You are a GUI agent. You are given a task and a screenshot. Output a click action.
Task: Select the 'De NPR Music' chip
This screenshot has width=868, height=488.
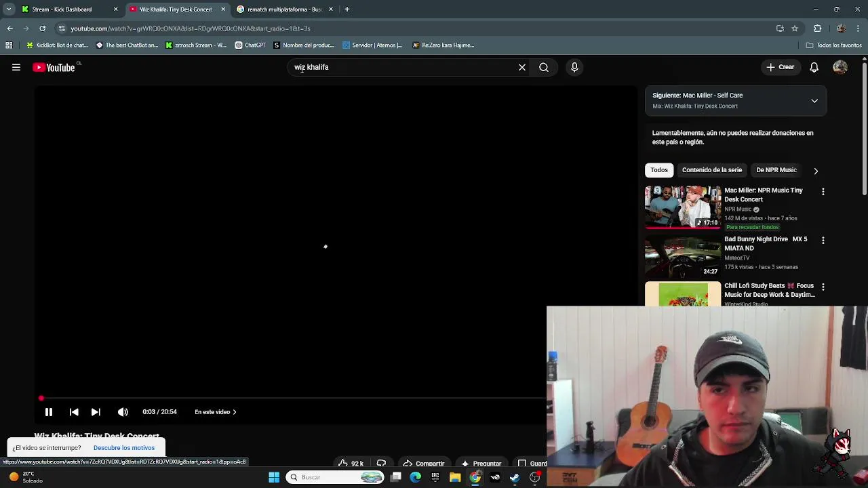pos(776,170)
